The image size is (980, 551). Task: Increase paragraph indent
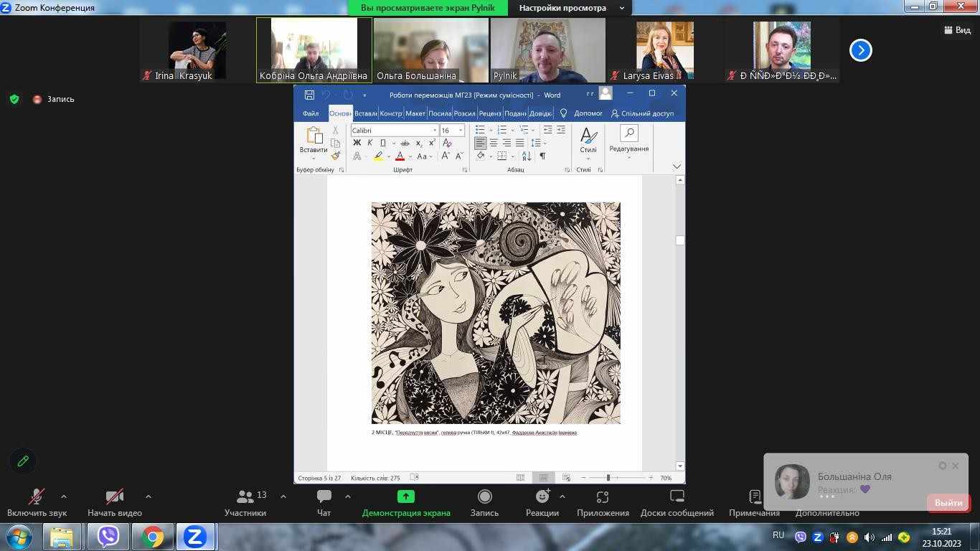[561, 130]
